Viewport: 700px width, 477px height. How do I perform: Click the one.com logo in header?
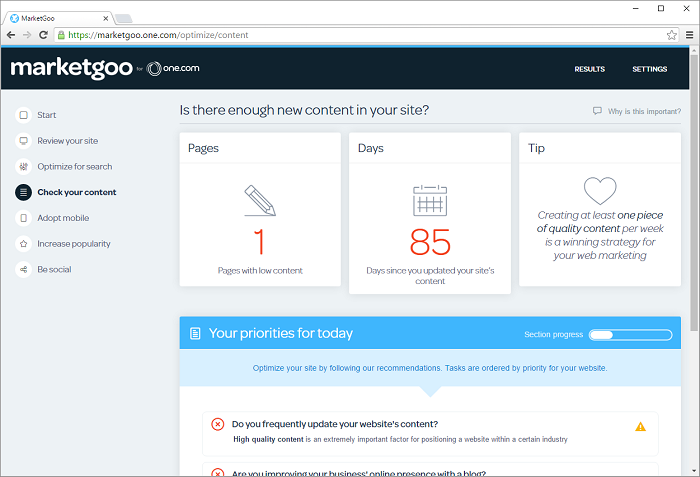pos(173,68)
